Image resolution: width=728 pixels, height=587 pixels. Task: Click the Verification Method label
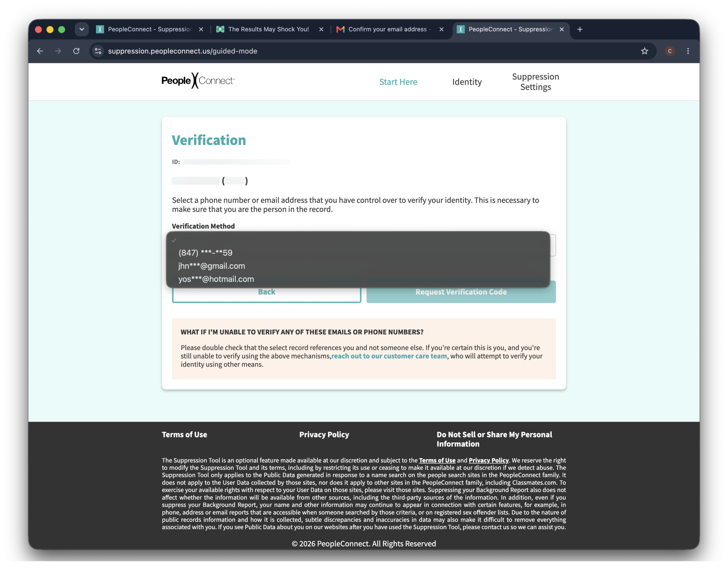tap(203, 226)
